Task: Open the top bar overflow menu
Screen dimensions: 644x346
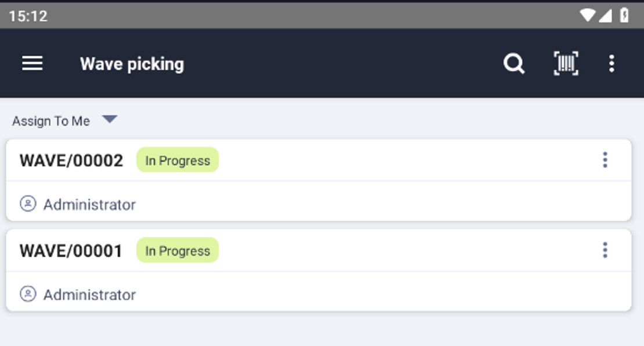Action: pos(612,64)
